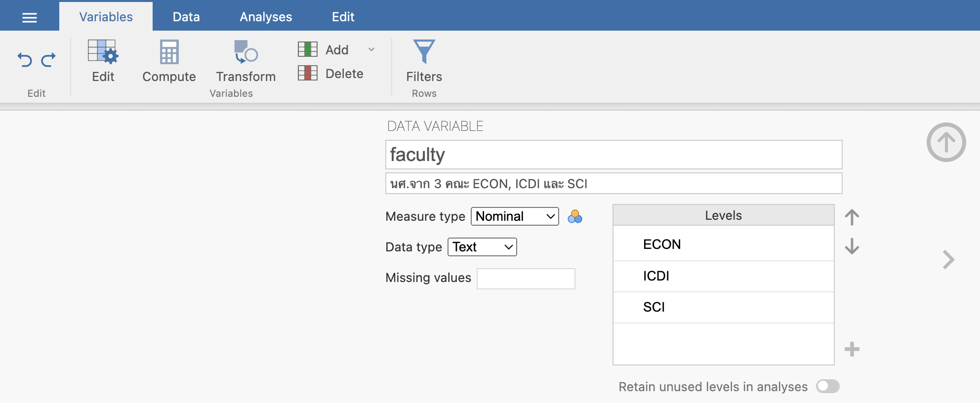
Task: Open the Data type dropdown
Action: pyautogui.click(x=482, y=247)
